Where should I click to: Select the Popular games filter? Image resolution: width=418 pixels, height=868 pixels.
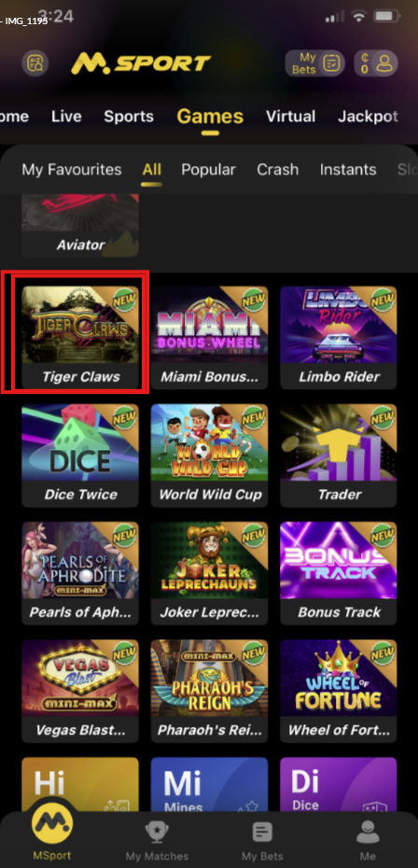pyautogui.click(x=208, y=169)
